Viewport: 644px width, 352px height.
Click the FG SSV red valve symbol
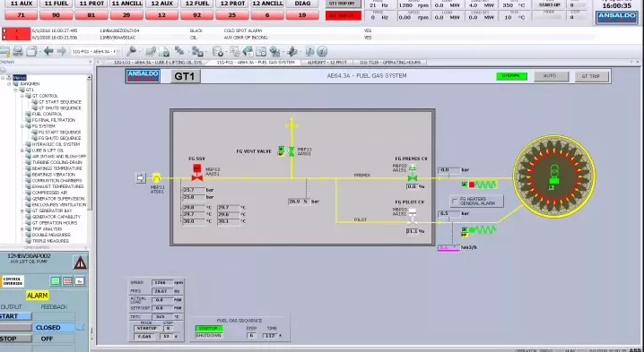click(x=197, y=172)
